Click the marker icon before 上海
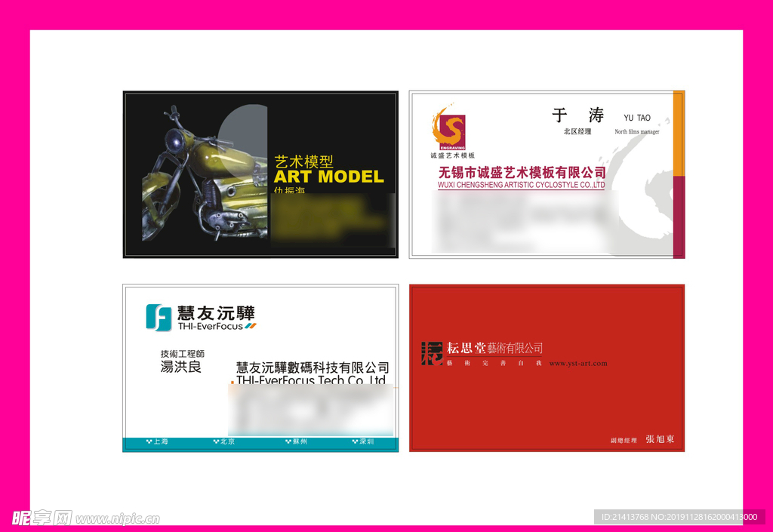The image size is (773, 532). click(149, 441)
